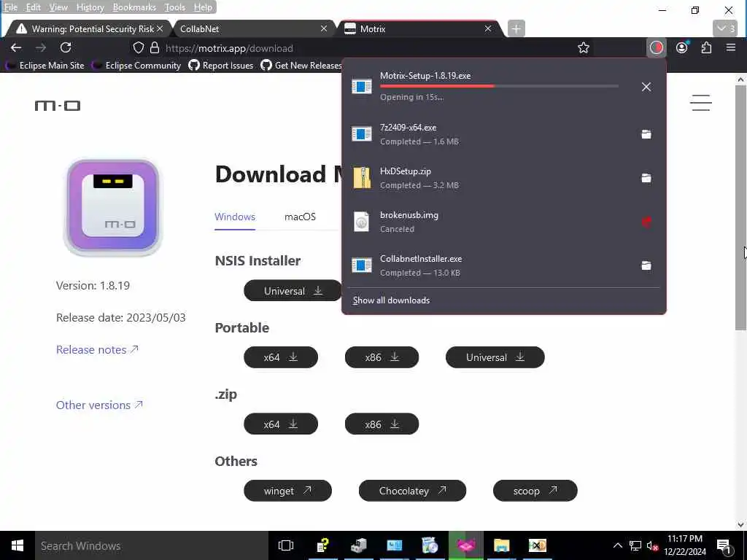Open the scoop install link
The image size is (747, 560).
pos(535,491)
